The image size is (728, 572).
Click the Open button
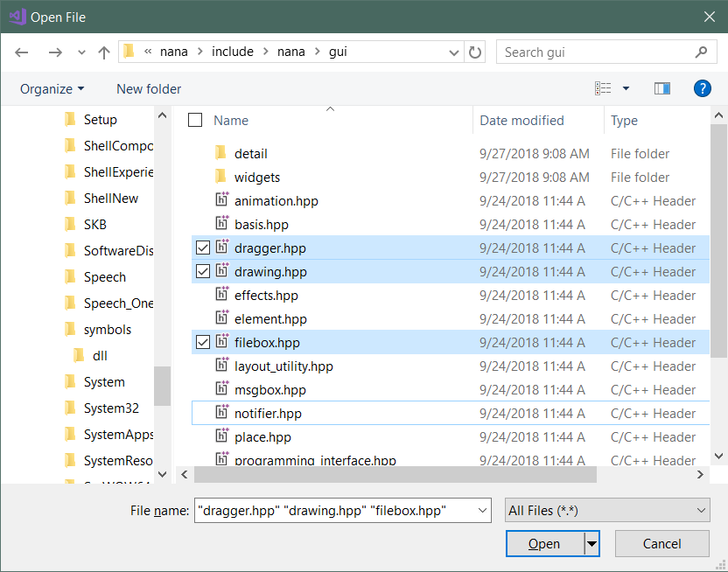(x=546, y=543)
